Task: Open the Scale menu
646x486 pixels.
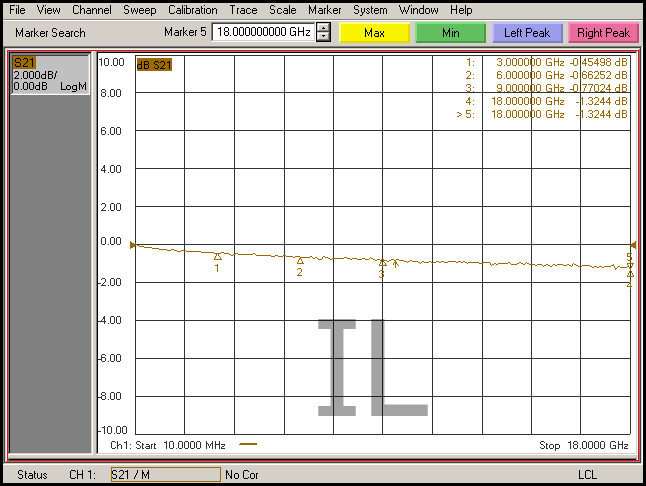Action: (282, 10)
